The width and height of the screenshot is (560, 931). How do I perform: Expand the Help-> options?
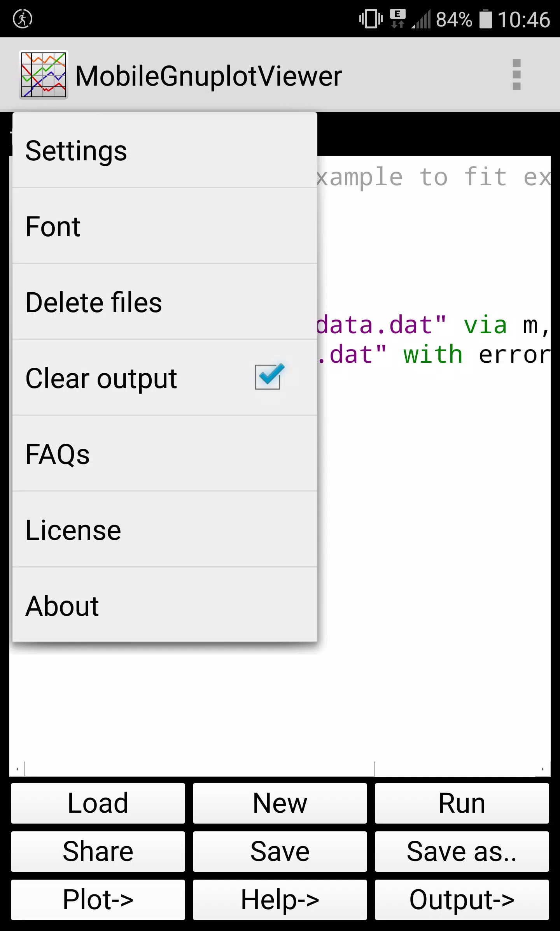[x=280, y=899]
